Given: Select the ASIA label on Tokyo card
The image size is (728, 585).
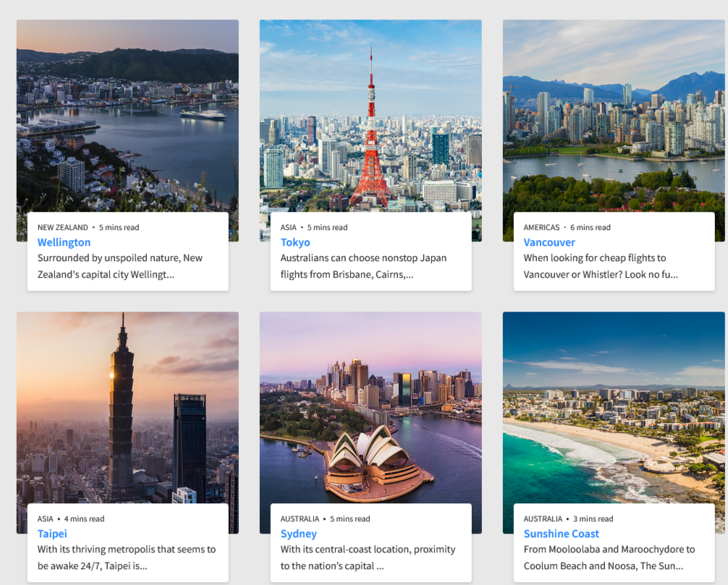Looking at the screenshot, I should pyautogui.click(x=288, y=227).
